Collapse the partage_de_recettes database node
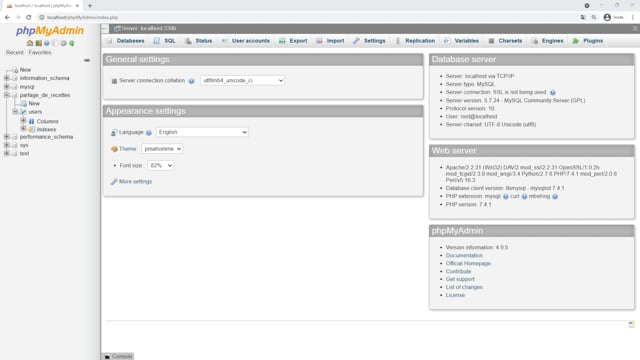Image resolution: width=640 pixels, height=360 pixels. [7, 95]
